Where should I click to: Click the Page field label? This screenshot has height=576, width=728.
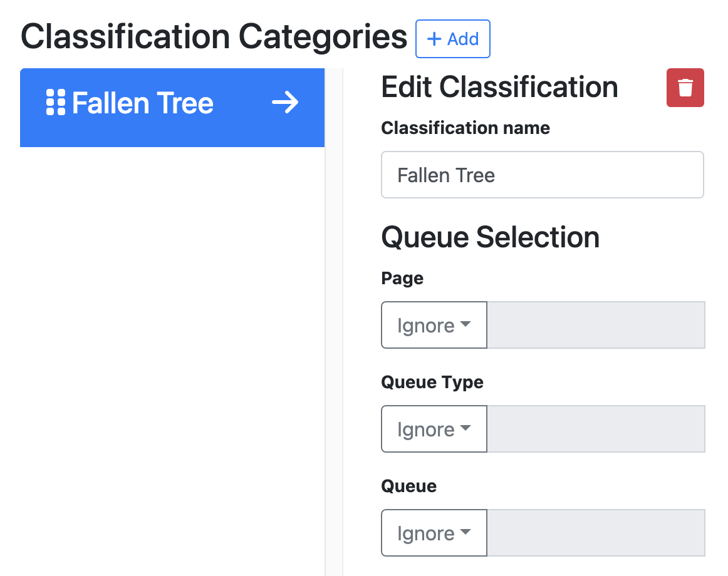coord(402,279)
